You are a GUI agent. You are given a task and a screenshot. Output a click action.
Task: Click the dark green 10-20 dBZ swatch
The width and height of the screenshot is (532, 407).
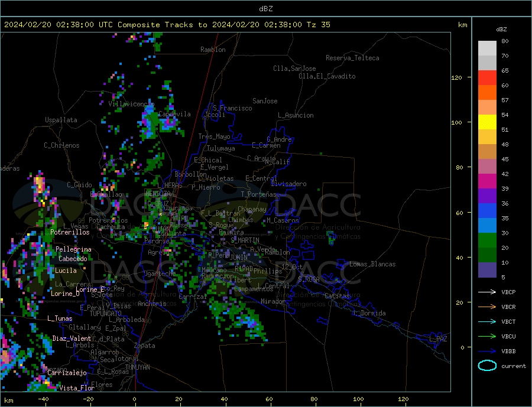click(487, 255)
